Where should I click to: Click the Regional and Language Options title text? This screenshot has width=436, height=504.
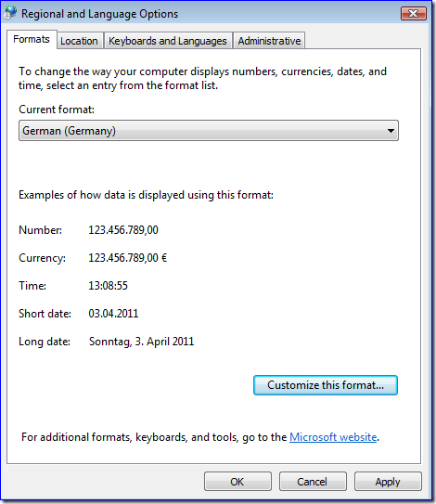99,14
